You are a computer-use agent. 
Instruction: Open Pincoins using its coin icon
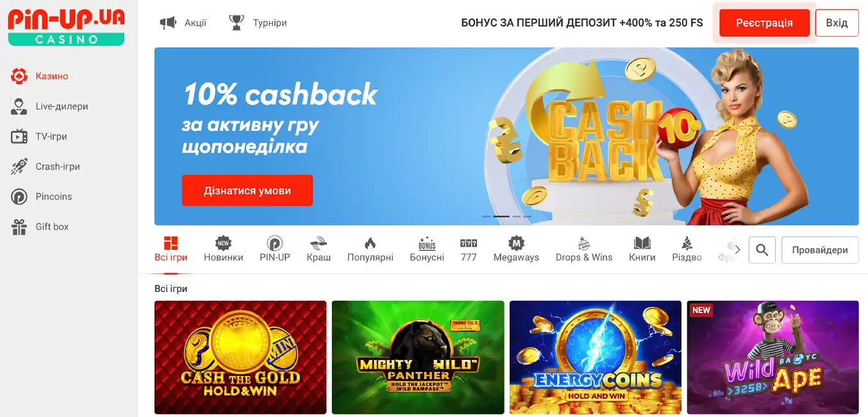click(19, 197)
